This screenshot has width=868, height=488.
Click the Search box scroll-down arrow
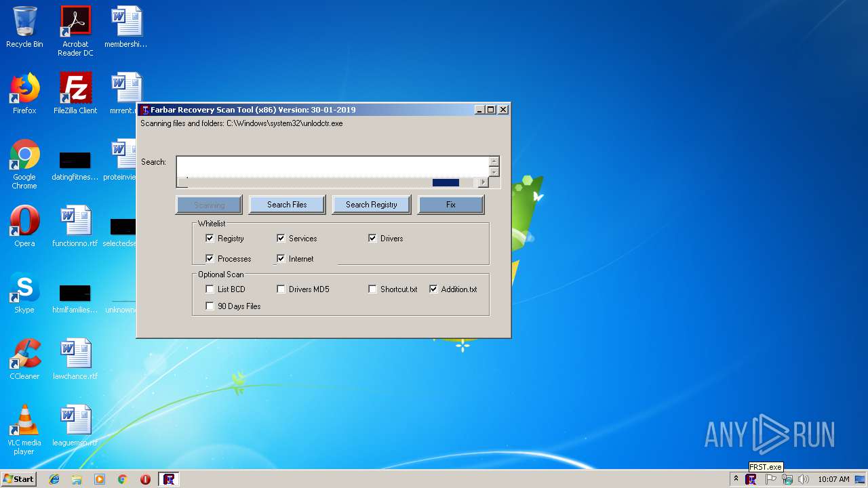click(494, 172)
